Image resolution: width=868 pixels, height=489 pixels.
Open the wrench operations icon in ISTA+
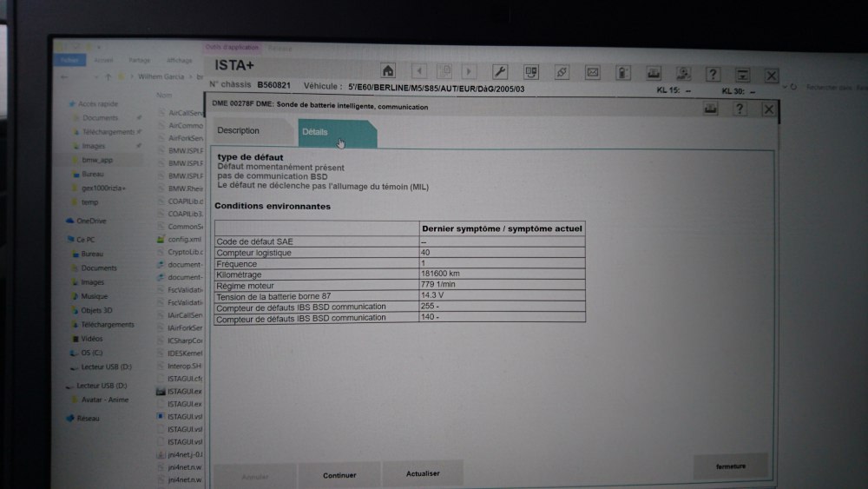tap(500, 71)
